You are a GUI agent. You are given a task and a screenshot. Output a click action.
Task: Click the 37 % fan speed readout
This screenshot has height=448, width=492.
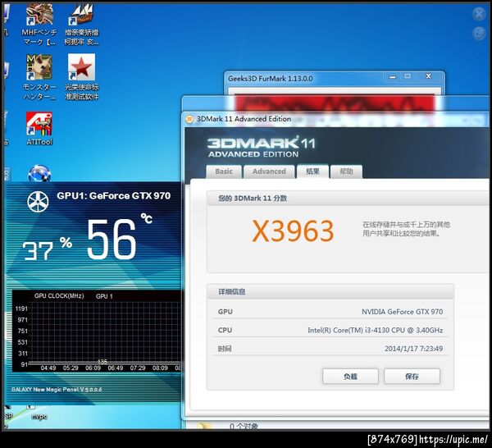(48, 249)
